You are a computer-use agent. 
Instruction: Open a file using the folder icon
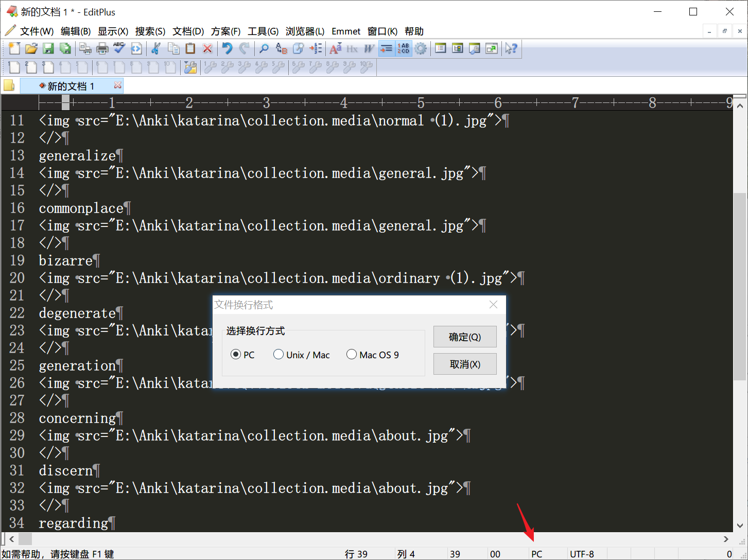point(31,48)
